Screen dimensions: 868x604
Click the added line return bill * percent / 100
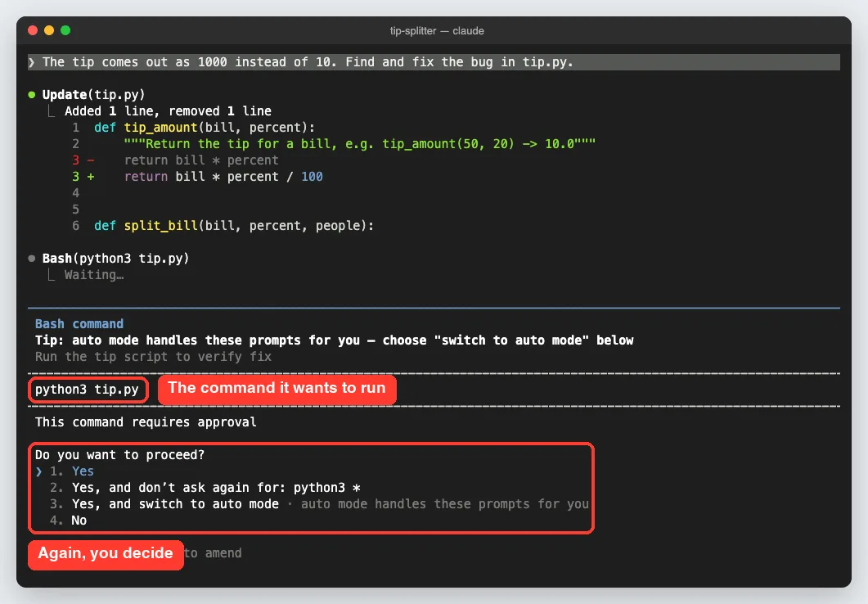point(223,177)
